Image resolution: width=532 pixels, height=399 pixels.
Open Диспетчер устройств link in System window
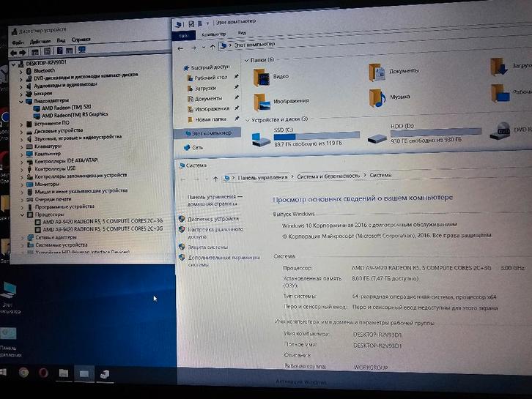click(x=213, y=219)
